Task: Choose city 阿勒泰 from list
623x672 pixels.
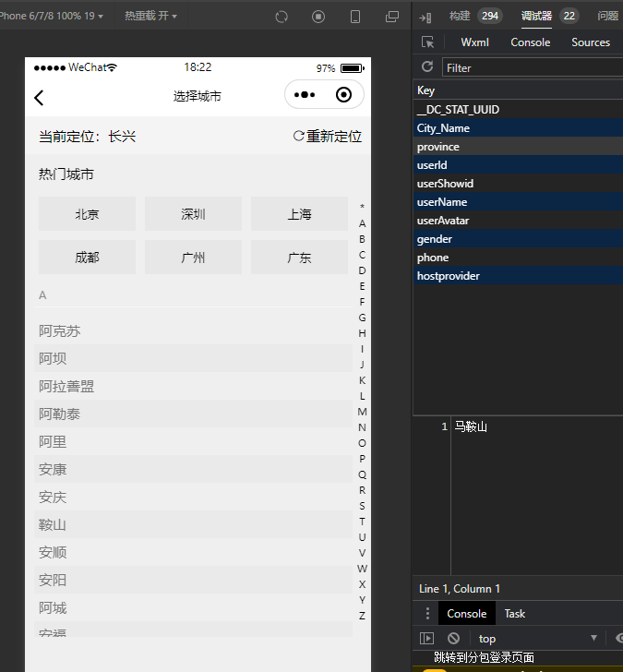Action: 193,414
